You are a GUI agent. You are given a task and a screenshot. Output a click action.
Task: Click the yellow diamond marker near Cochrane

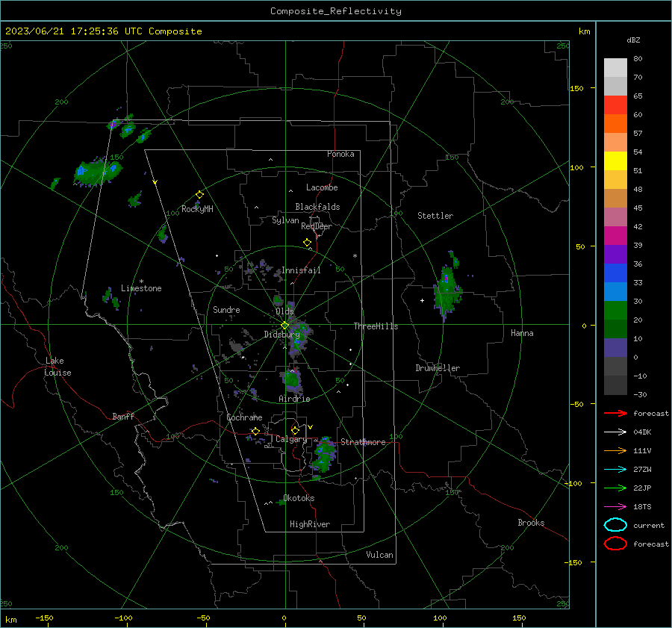[256, 431]
